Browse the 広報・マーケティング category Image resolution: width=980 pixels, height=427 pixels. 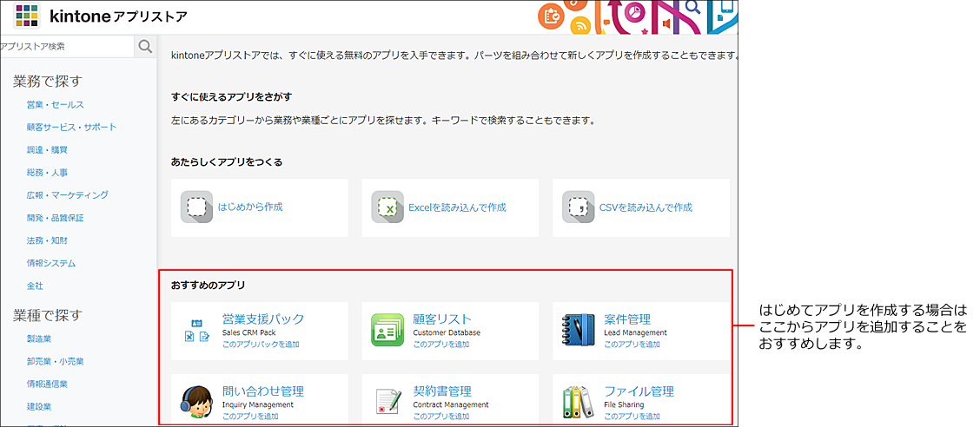[x=68, y=195]
